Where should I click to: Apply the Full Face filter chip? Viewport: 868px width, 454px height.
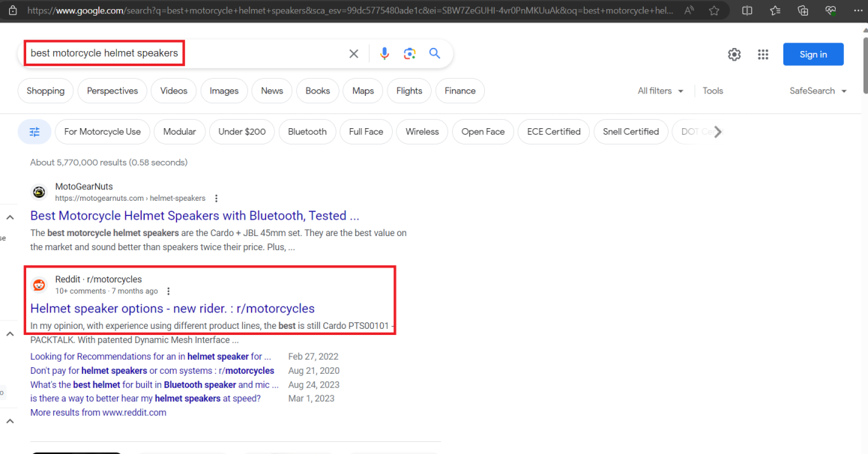(x=366, y=132)
